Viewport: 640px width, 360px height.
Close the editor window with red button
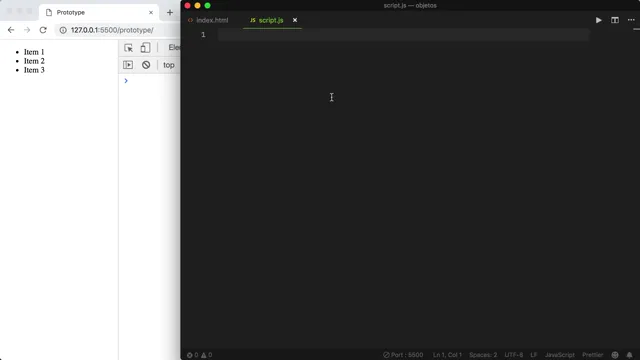tap(188, 5)
